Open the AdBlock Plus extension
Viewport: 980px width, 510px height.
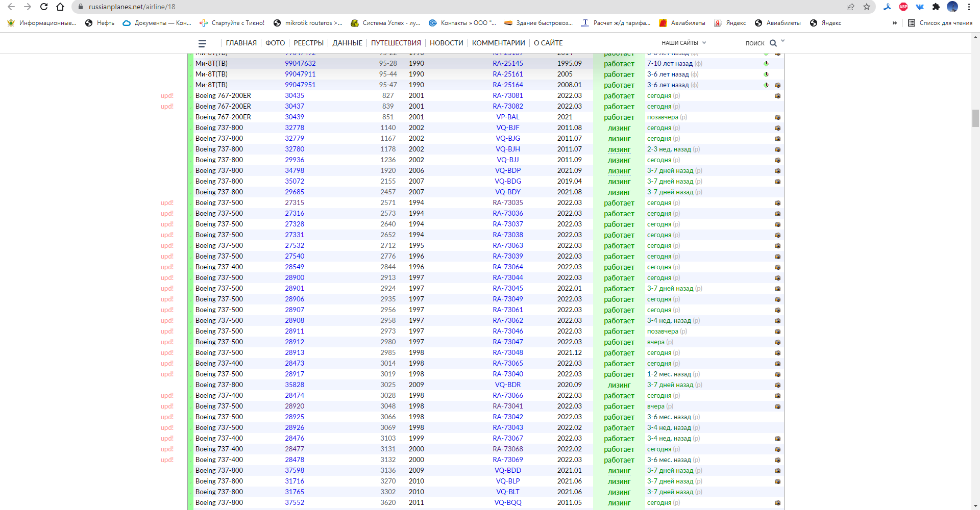(903, 7)
